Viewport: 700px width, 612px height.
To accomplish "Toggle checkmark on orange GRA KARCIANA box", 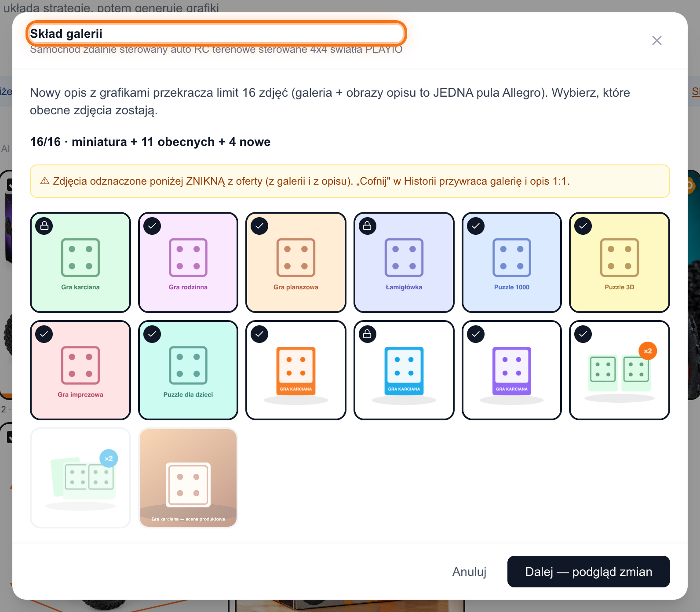I will tap(259, 334).
